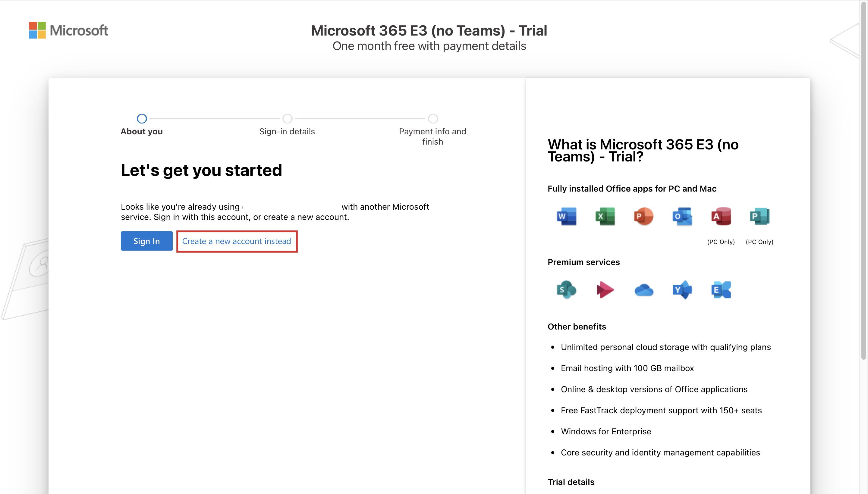Click the 'About you' step label
868x494 pixels.
142,132
